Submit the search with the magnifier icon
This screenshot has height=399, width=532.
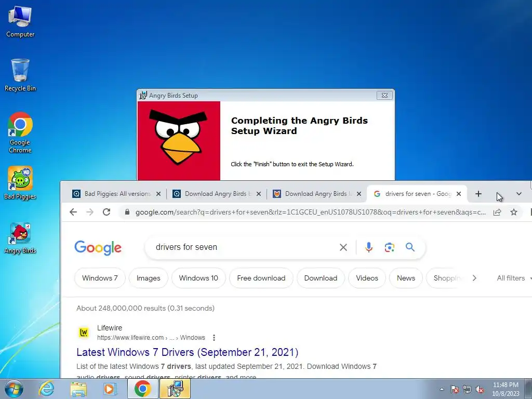click(x=410, y=247)
